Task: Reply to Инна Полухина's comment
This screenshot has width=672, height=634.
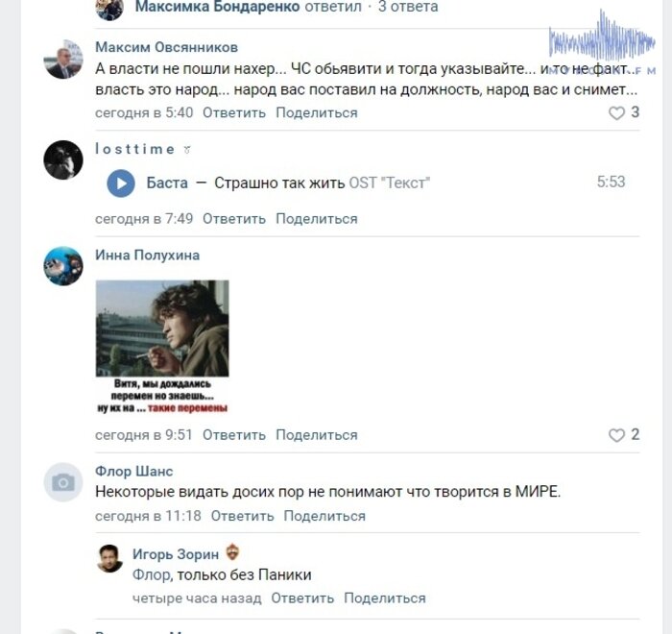Action: (x=234, y=435)
